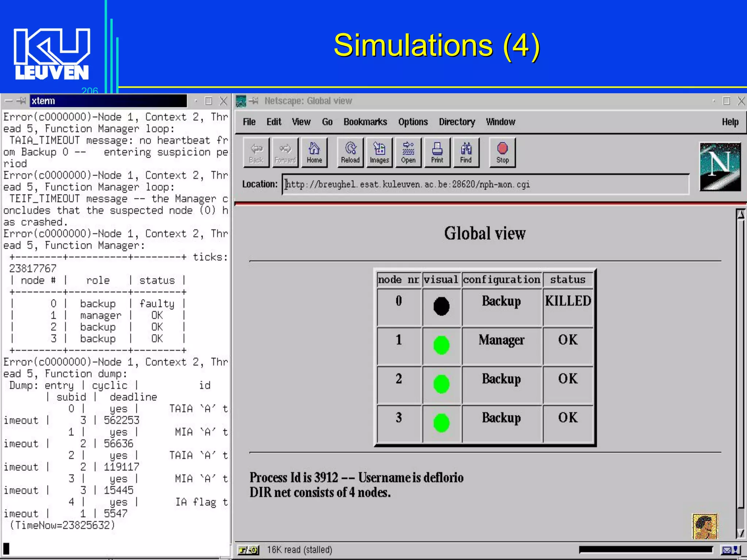Open the File menu
This screenshot has height=560, width=747.
tap(249, 122)
